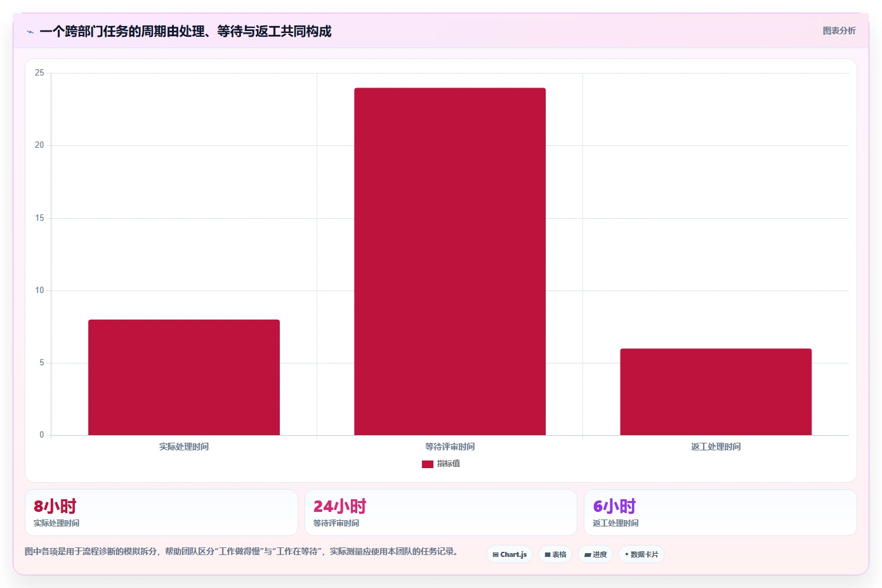
Task: Click the 返工处理时间 bar in the chart
Action: 716,392
